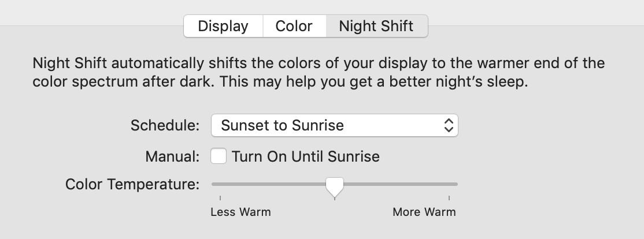Switch to the Color tab
The height and width of the screenshot is (239, 644).
click(x=294, y=27)
